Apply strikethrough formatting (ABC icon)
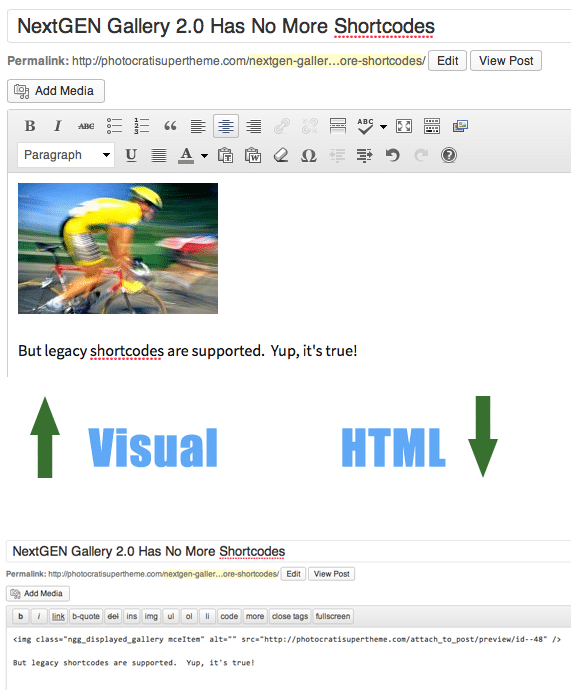 click(x=86, y=126)
